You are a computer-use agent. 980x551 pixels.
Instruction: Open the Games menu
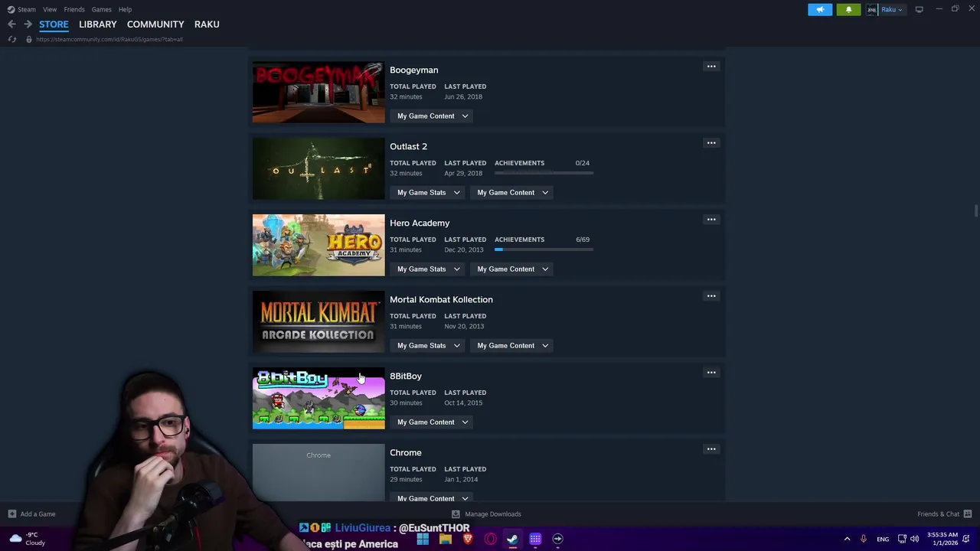(101, 9)
